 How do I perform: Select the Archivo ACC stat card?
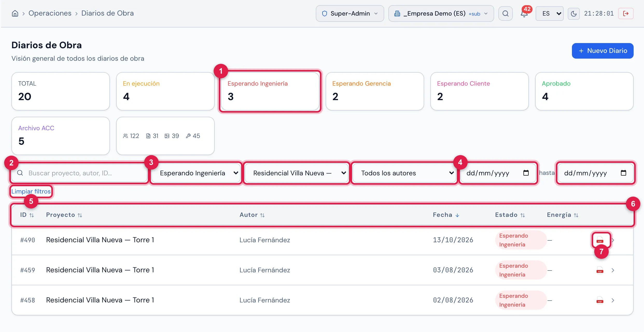61,136
